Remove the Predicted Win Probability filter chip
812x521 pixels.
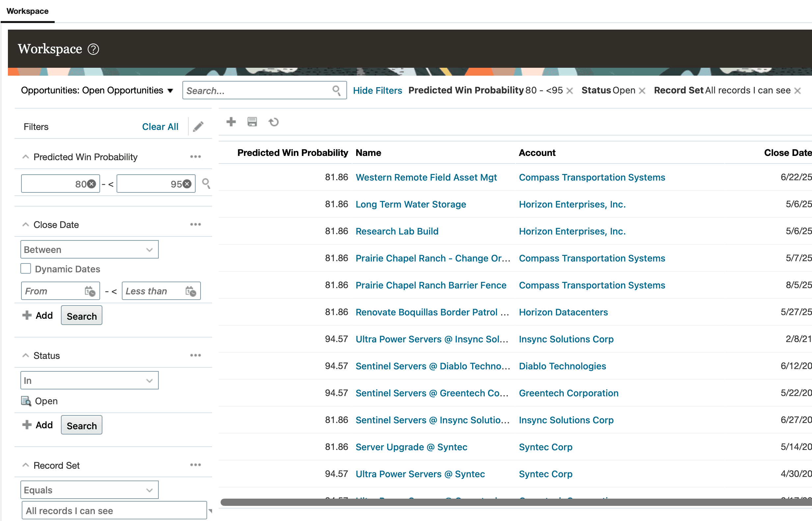click(570, 91)
